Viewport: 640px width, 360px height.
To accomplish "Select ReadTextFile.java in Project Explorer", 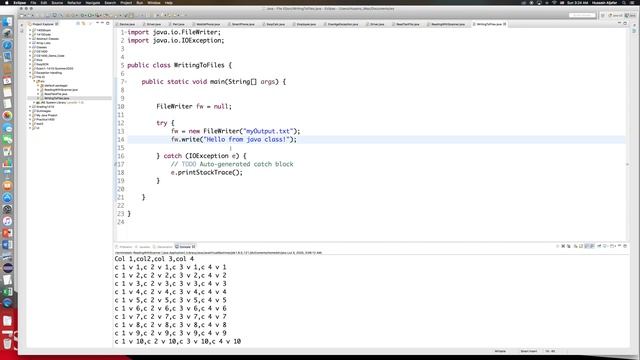I will [x=56, y=94].
